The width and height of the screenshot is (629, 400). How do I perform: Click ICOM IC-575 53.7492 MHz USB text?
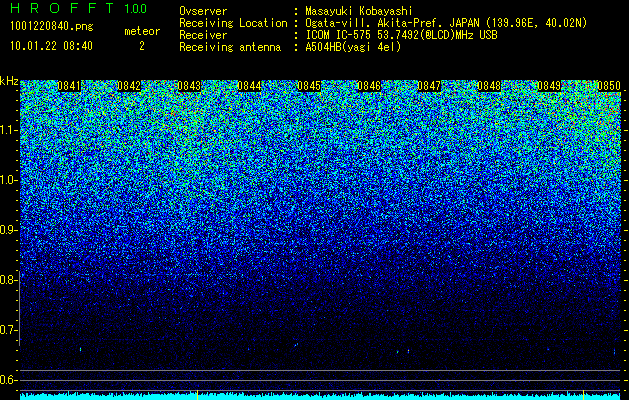pos(401,35)
